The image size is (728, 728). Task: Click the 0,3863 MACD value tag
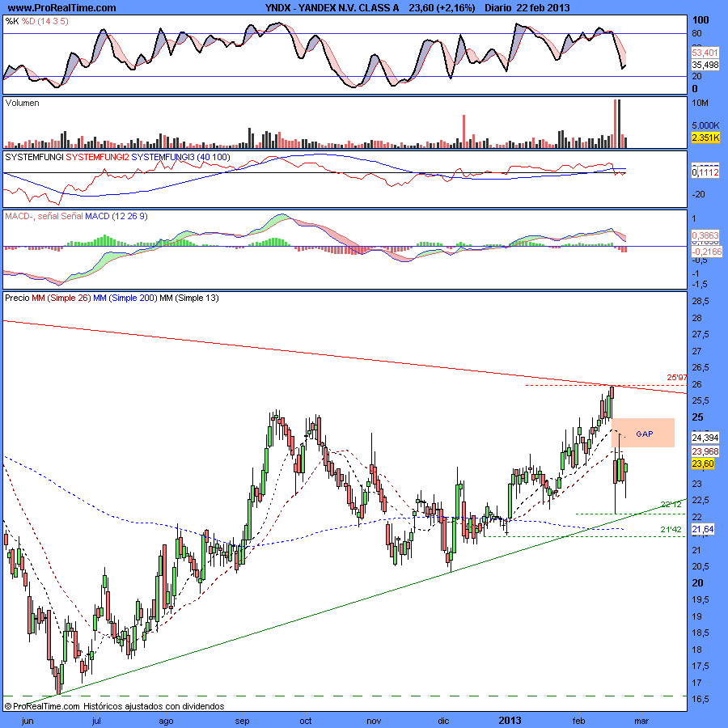coord(705,235)
